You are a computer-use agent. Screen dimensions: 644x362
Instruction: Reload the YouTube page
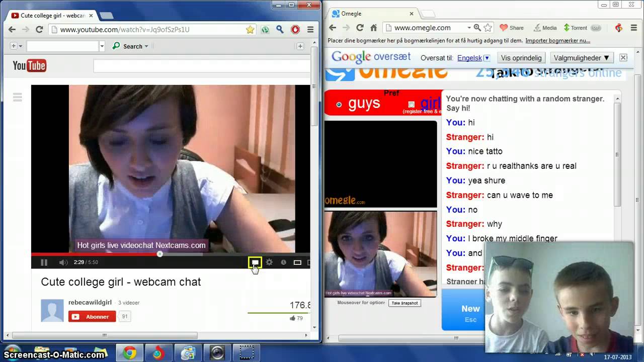tap(39, 30)
